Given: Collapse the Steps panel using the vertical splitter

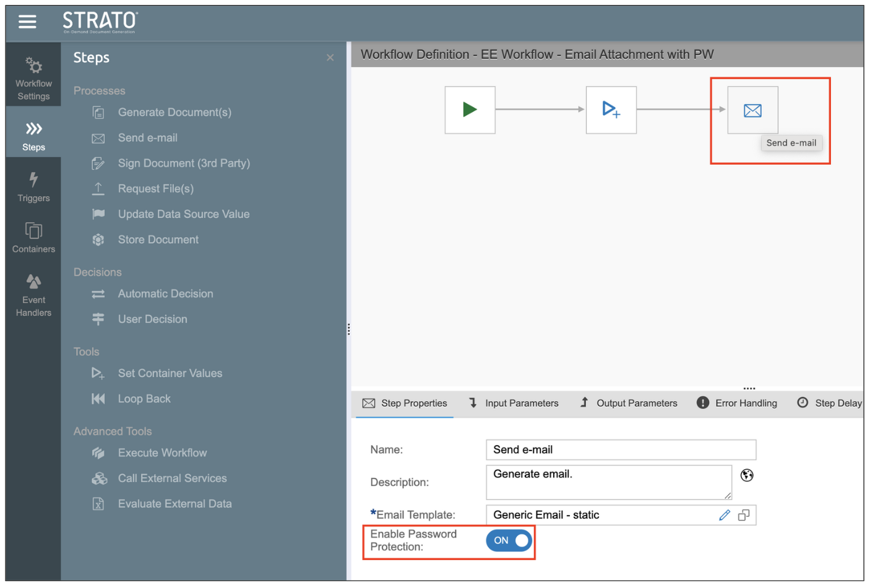Looking at the screenshot, I should coord(348,329).
